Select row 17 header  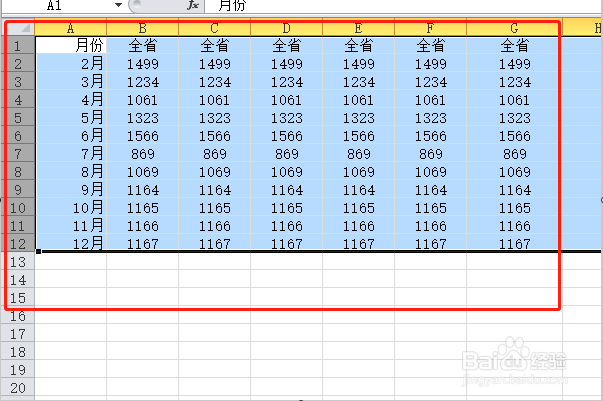(x=18, y=333)
